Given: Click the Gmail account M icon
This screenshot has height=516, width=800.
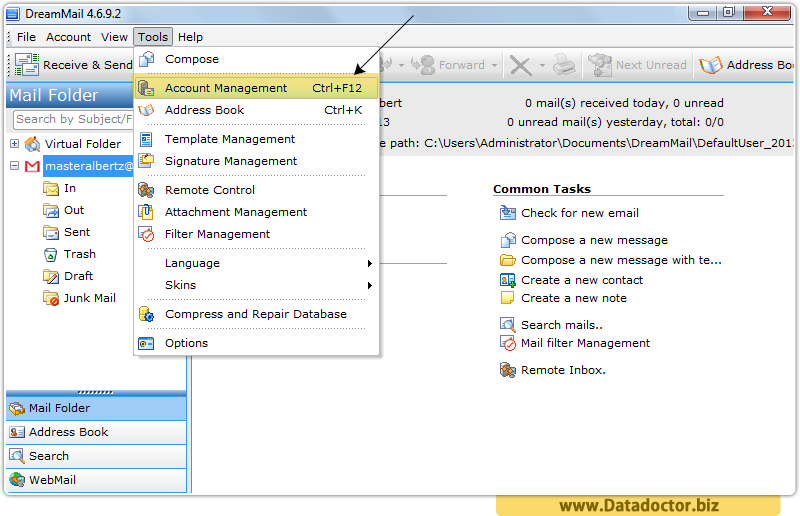Looking at the screenshot, I should click(32, 166).
